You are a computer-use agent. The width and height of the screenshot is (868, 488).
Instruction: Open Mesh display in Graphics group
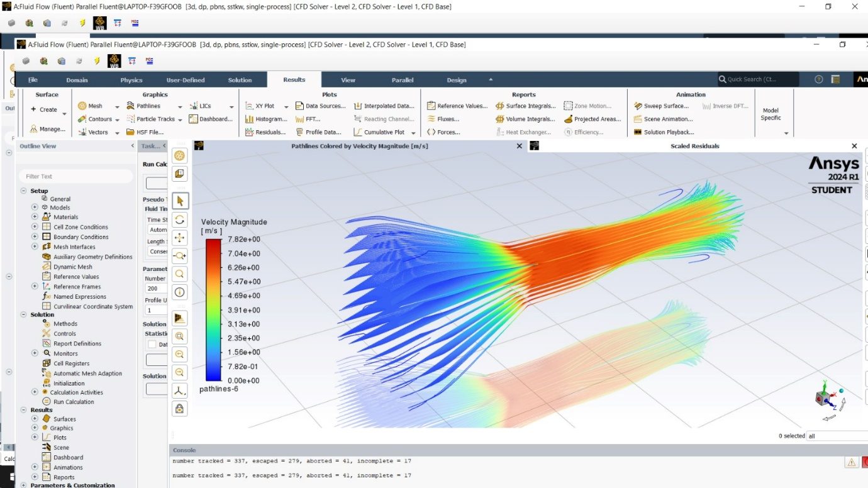pos(90,106)
